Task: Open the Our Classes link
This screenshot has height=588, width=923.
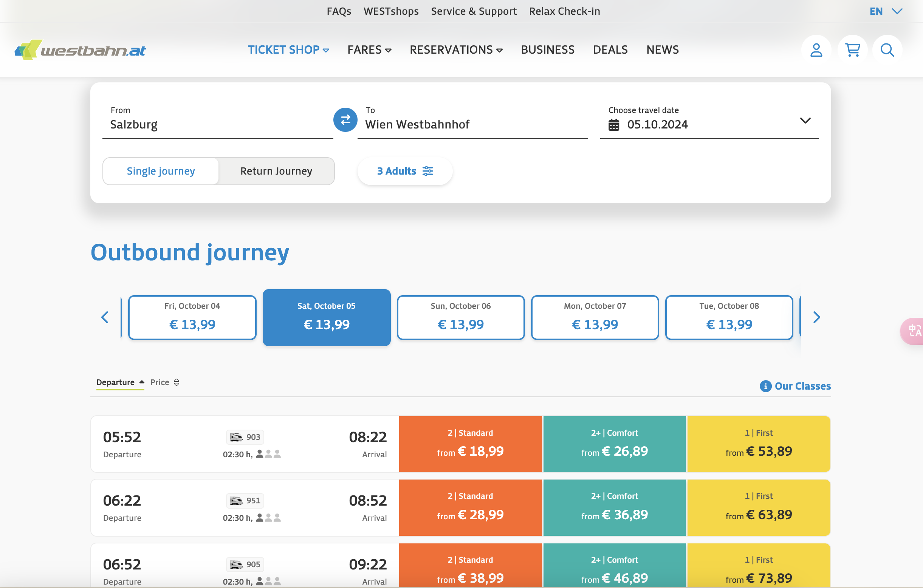Action: tap(803, 386)
